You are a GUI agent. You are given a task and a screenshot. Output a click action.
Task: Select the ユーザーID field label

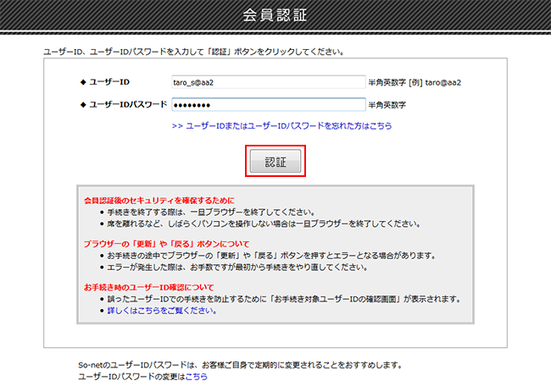tap(109, 82)
